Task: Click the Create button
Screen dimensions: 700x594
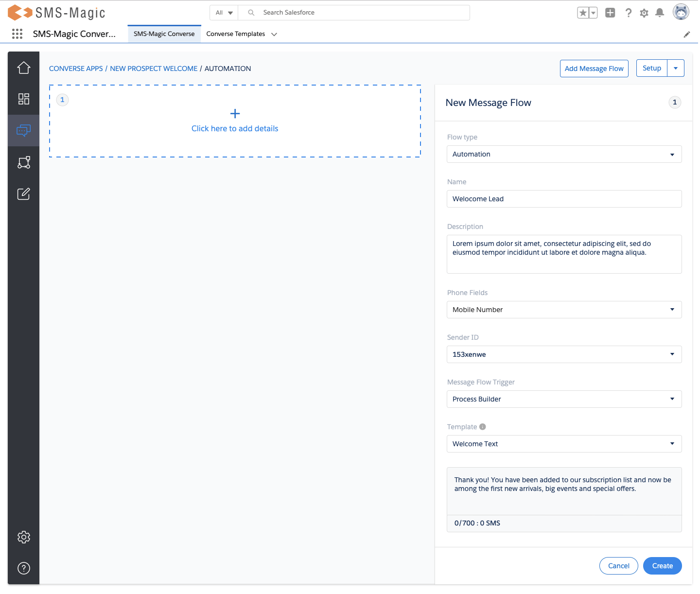Action: click(662, 566)
